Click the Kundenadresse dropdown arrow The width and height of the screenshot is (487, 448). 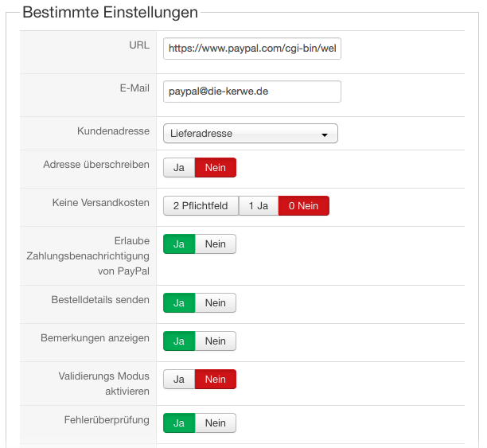pyautogui.click(x=325, y=134)
